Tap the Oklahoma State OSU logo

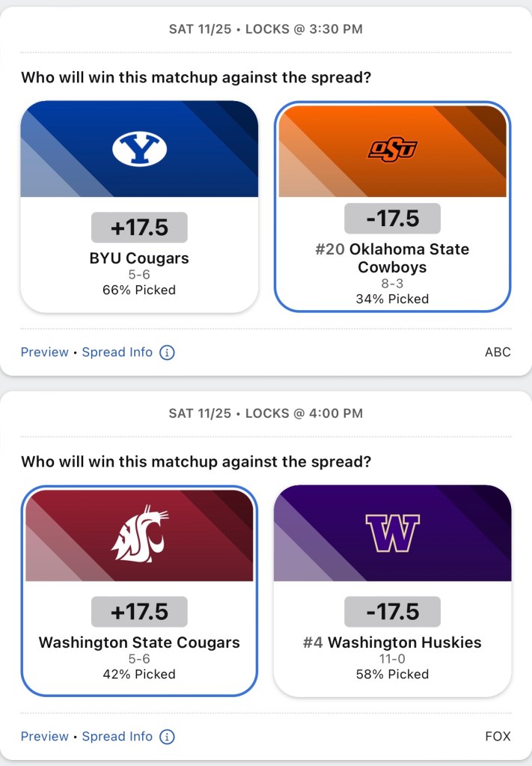tap(392, 150)
